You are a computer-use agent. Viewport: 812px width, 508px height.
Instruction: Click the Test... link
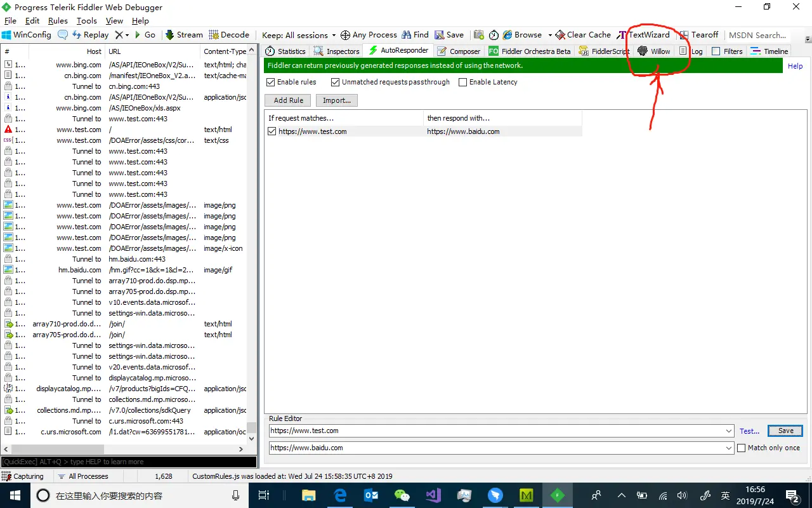click(x=749, y=431)
